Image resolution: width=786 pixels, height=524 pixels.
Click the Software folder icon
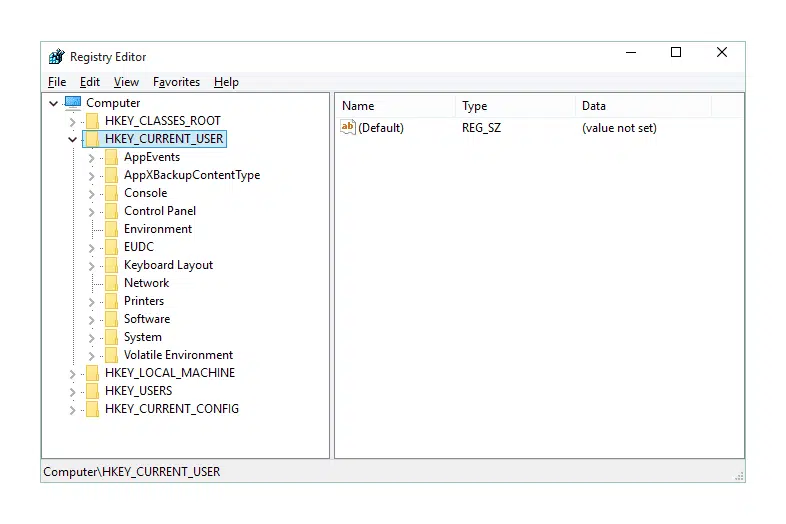(x=111, y=319)
